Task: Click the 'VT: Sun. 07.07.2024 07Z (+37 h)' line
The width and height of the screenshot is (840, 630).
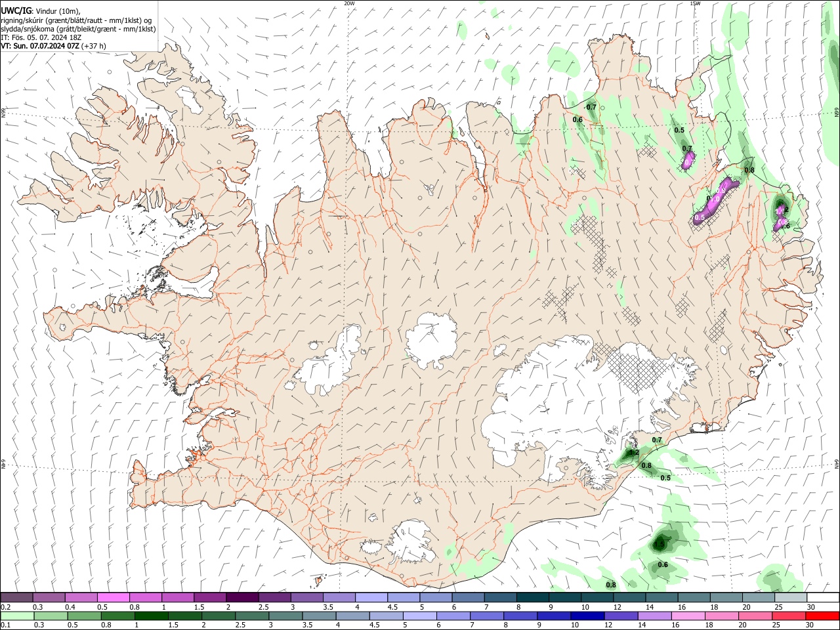Action: point(54,46)
